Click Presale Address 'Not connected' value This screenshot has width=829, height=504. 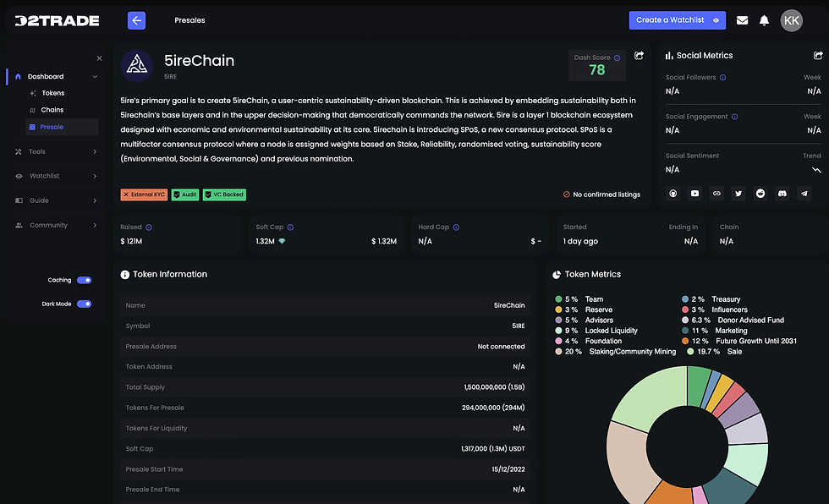[501, 347]
